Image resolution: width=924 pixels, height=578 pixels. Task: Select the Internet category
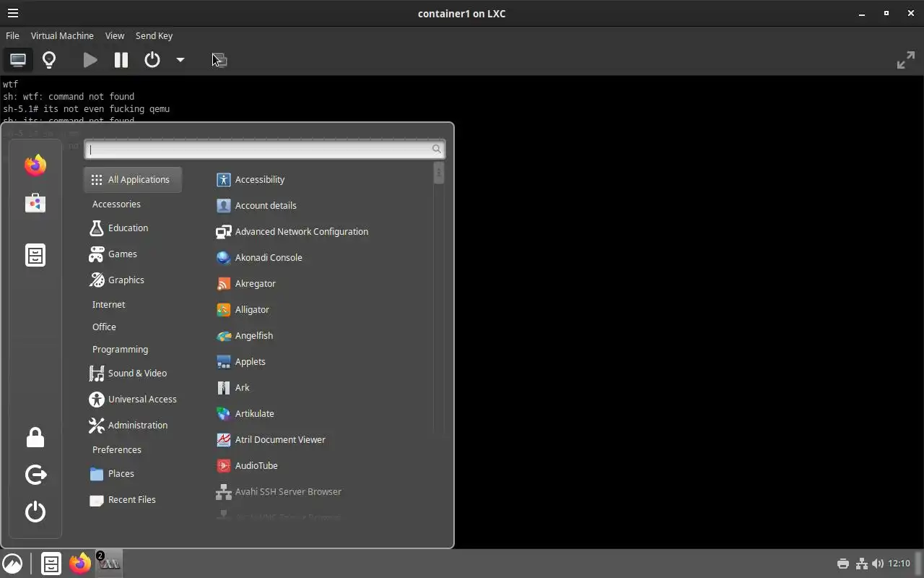tap(108, 304)
